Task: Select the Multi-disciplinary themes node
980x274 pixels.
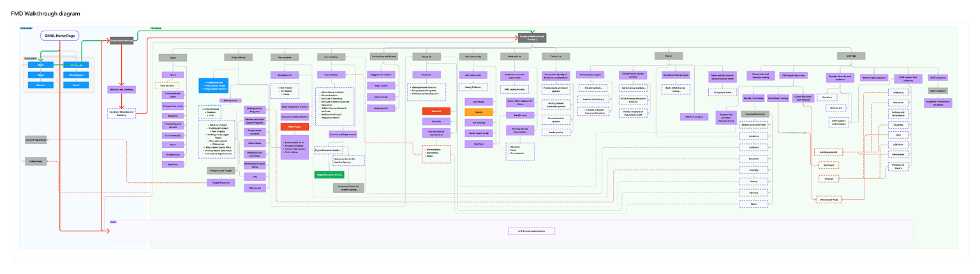Action: [295, 106]
